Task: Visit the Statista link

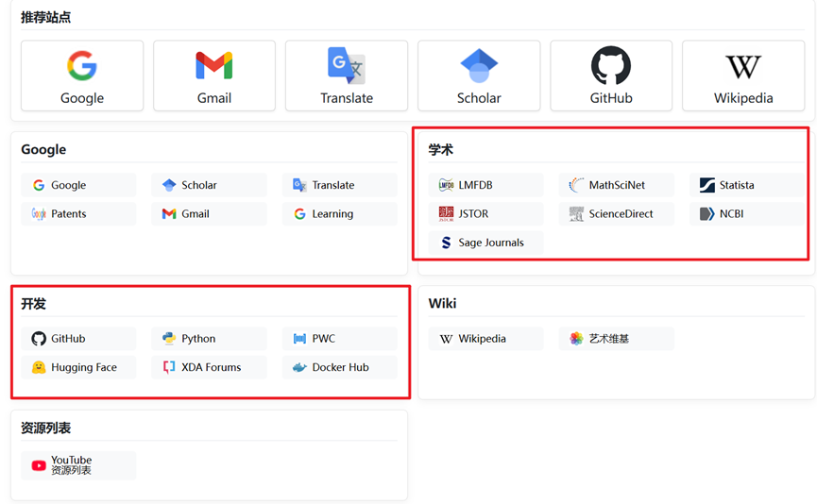Action: tap(736, 185)
